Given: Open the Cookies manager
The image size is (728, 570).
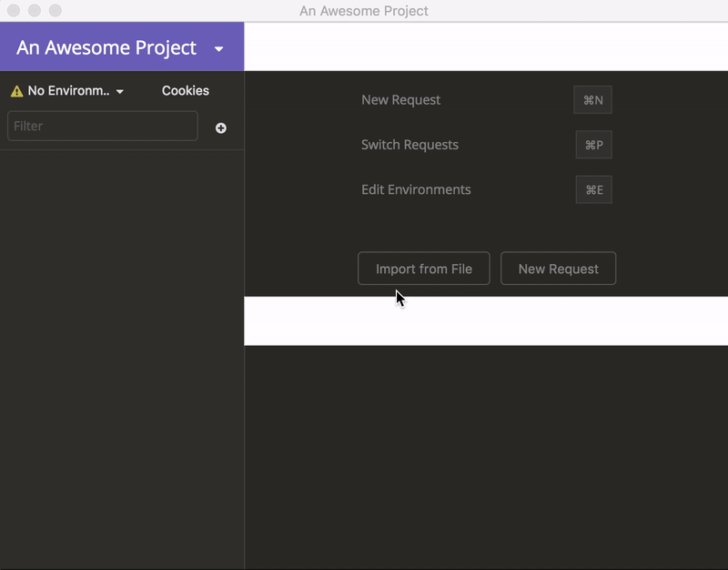Looking at the screenshot, I should [x=186, y=90].
